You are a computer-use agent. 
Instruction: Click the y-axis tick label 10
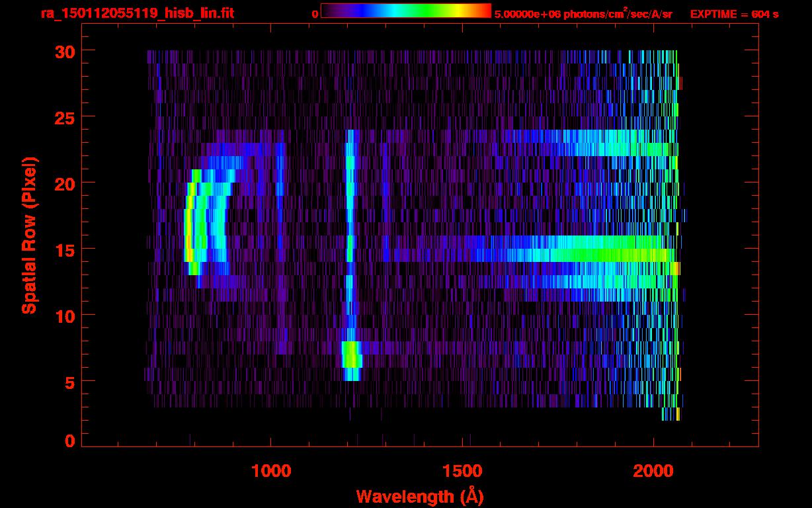pyautogui.click(x=65, y=316)
